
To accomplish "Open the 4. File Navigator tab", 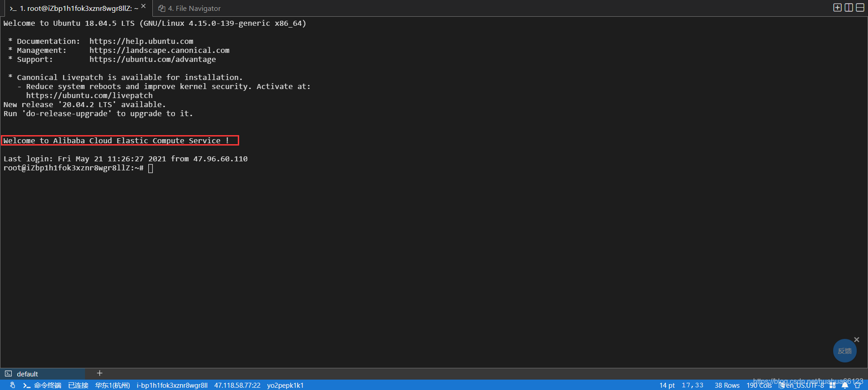I will 189,9.
